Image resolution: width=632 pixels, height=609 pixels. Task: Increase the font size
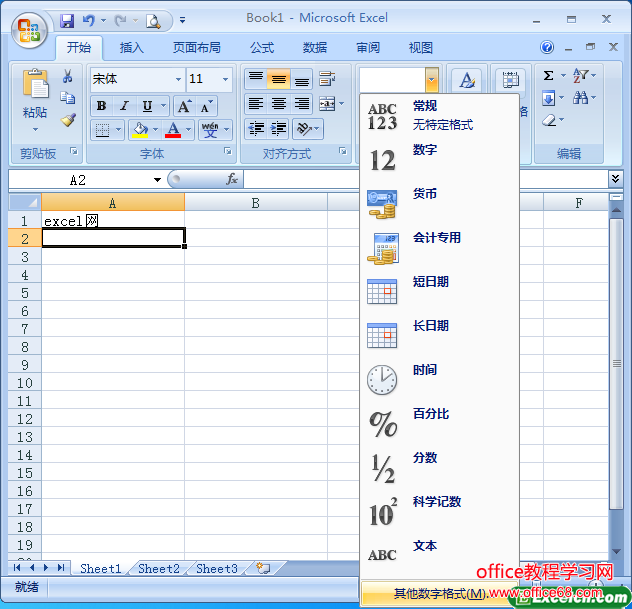pos(185,106)
